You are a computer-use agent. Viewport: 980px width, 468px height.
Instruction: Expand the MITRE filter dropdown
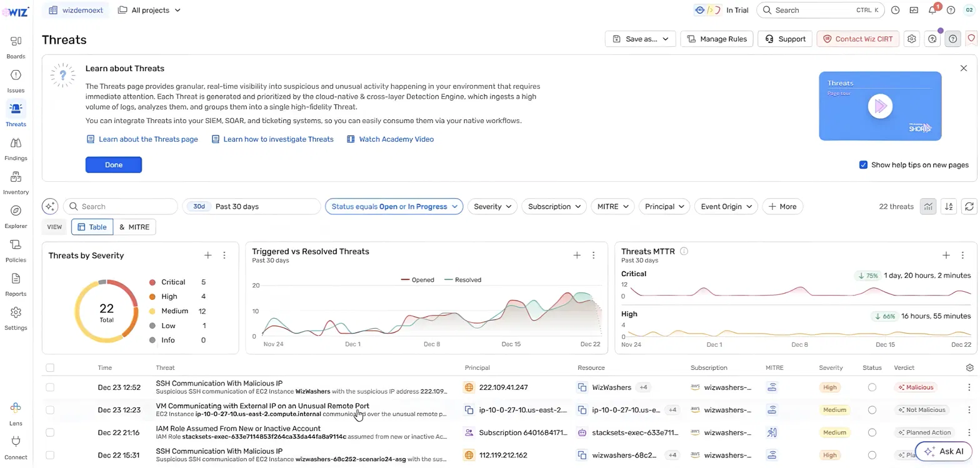click(x=612, y=206)
